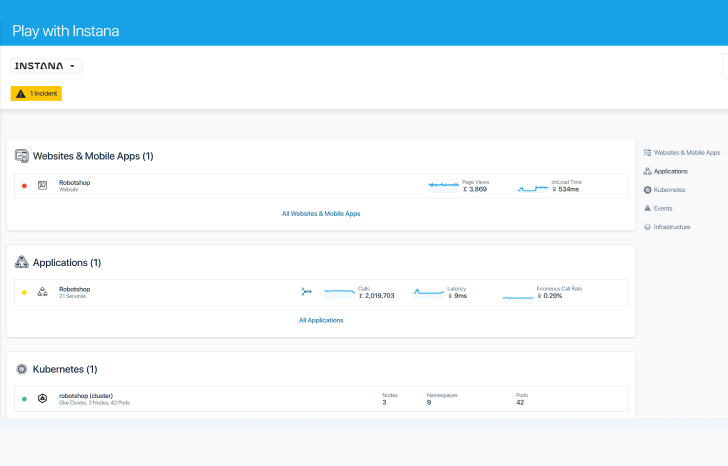
Task: Open the All Websites & Mobile Apps link
Action: pyautogui.click(x=321, y=214)
